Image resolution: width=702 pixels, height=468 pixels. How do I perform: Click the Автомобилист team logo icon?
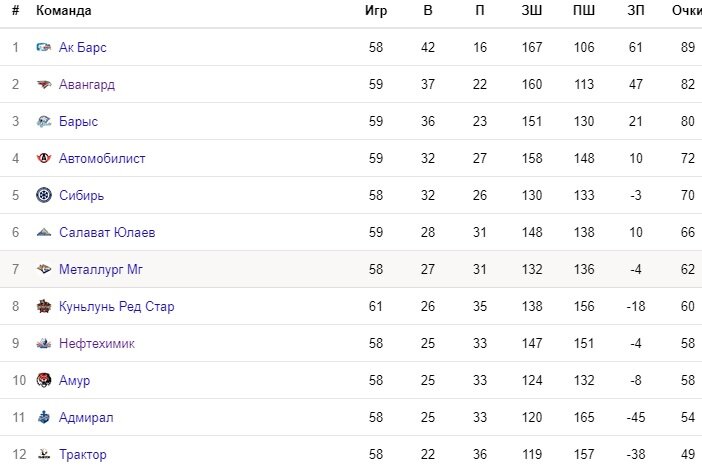point(43,158)
